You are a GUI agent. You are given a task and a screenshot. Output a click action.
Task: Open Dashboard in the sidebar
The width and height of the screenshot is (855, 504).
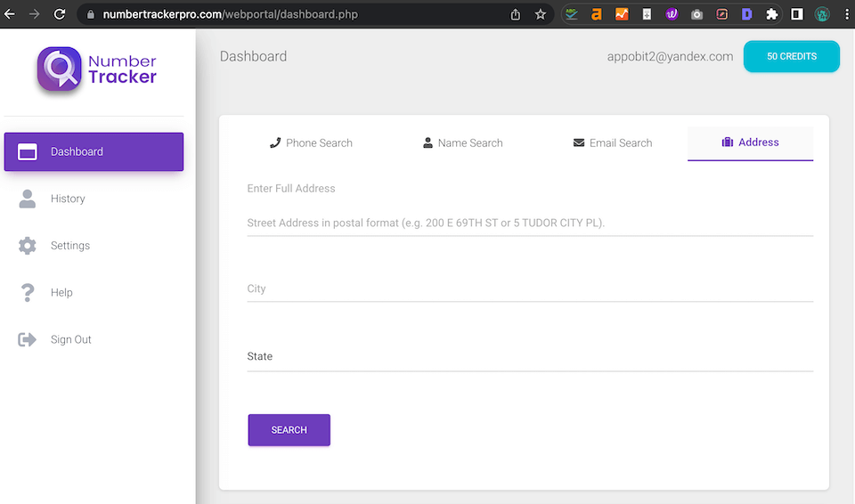click(x=94, y=151)
